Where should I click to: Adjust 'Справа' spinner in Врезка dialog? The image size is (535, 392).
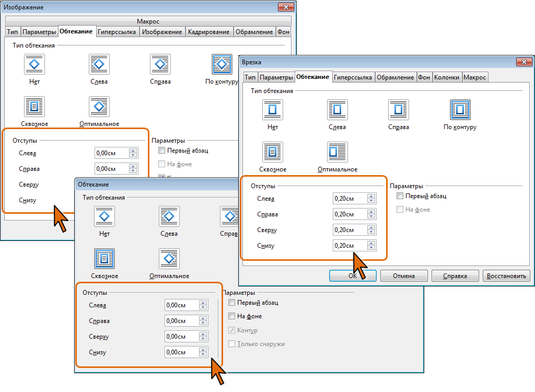tap(371, 214)
